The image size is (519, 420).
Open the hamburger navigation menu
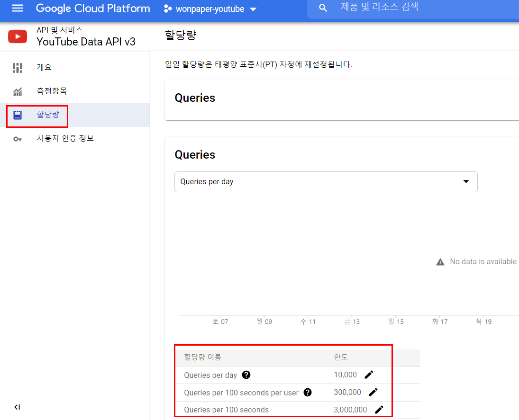[x=18, y=8]
